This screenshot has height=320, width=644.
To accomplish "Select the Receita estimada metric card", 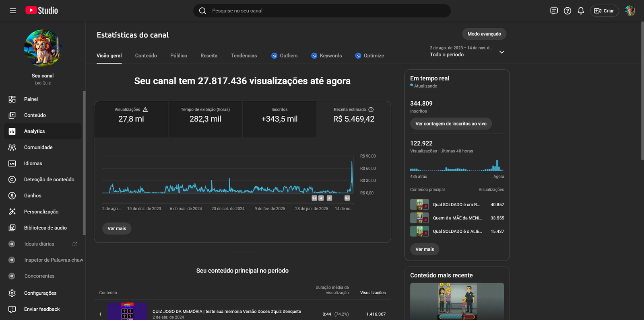I will click(x=353, y=115).
